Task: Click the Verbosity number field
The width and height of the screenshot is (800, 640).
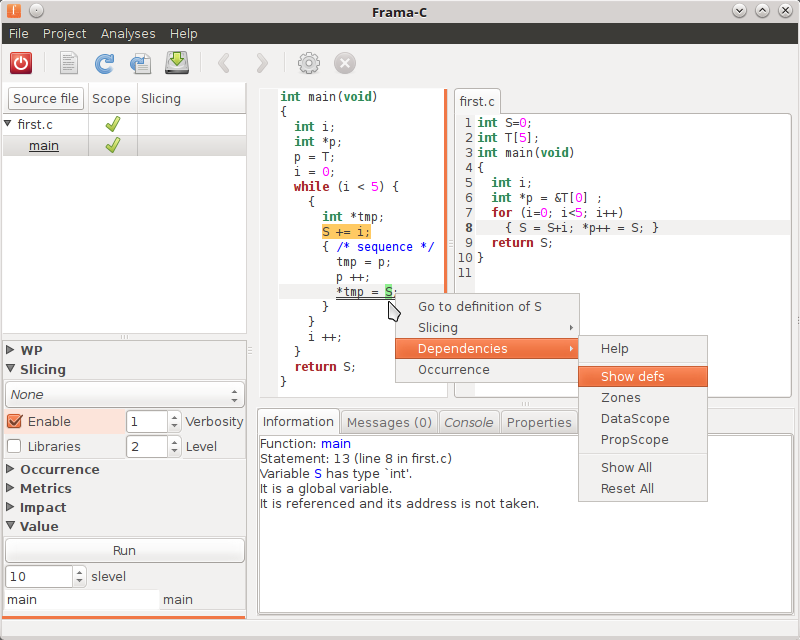Action: (x=147, y=422)
